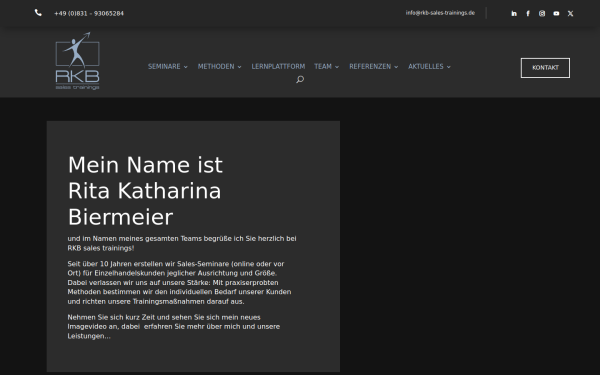The height and width of the screenshot is (375, 600).
Task: Click the heading Mein Name ist Rita Katharina Biermeier
Action: click(145, 191)
